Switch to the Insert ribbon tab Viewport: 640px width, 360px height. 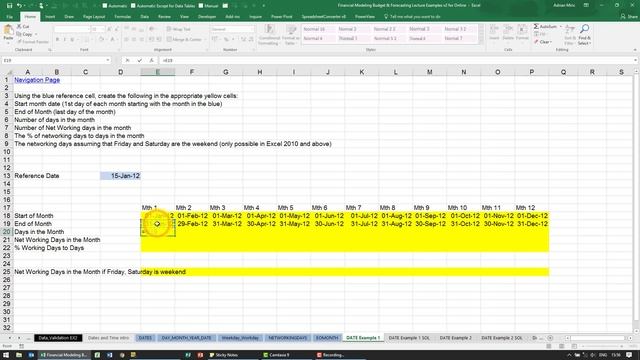[50, 17]
